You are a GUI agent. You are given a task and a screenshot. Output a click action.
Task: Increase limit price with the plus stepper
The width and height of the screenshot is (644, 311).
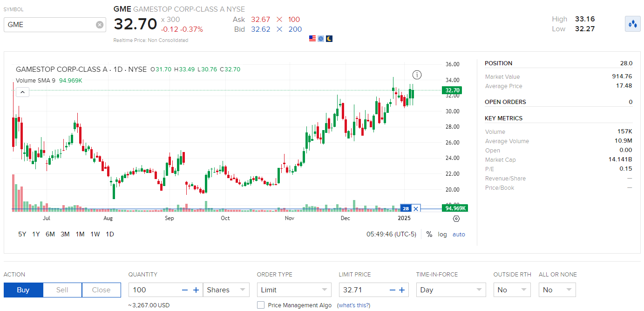[402, 290]
